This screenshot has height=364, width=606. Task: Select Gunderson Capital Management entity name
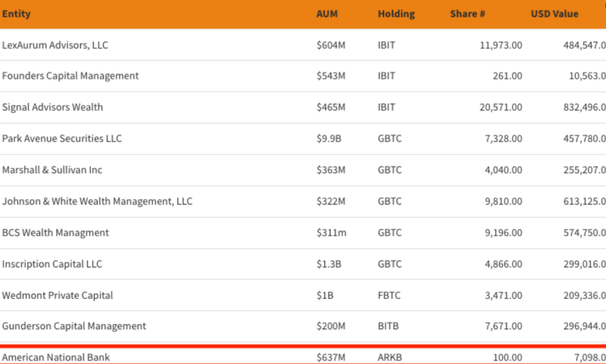(x=73, y=326)
